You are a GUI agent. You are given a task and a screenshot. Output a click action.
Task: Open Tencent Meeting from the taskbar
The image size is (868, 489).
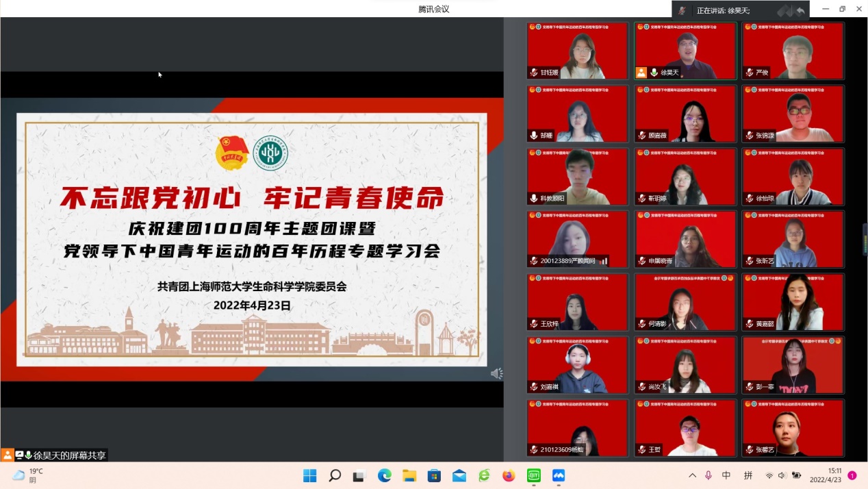pos(559,475)
